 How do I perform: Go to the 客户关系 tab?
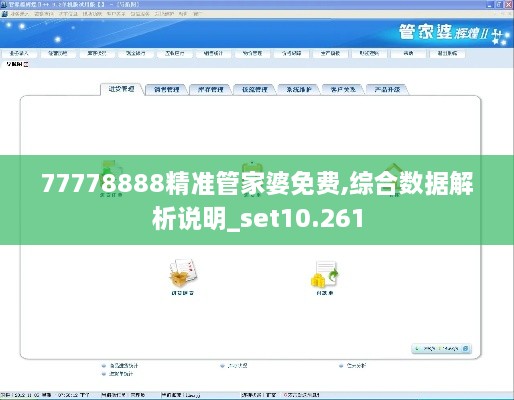343,89
